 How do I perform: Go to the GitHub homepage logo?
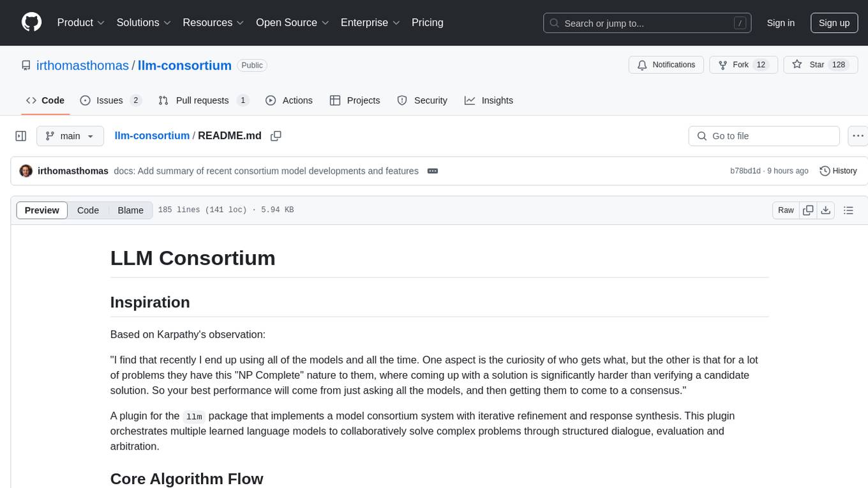(31, 22)
